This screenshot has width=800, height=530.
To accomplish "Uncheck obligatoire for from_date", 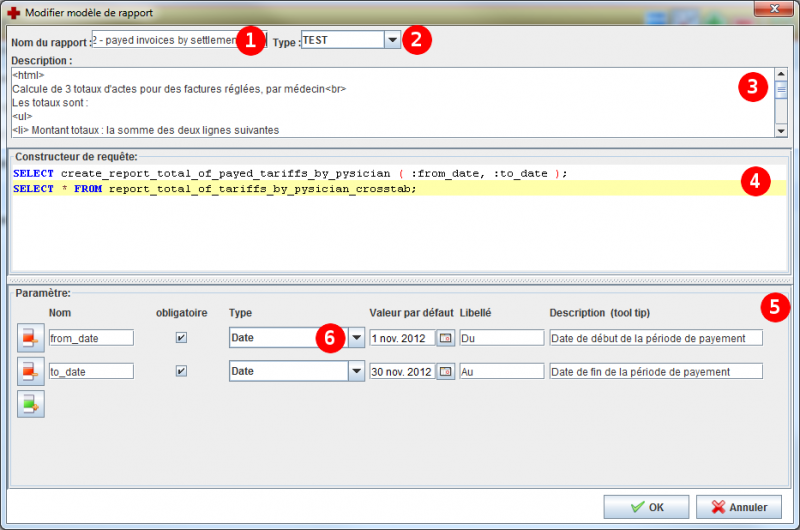I will pyautogui.click(x=181, y=338).
